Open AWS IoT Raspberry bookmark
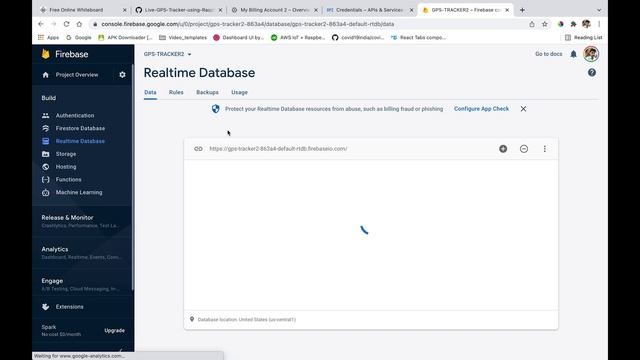 (298, 38)
